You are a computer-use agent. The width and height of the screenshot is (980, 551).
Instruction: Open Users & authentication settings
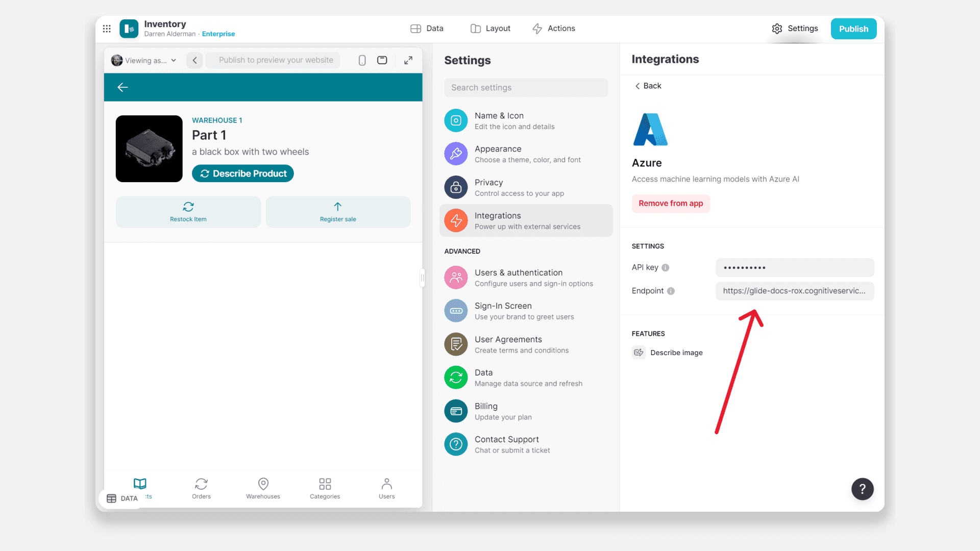pyautogui.click(x=526, y=278)
